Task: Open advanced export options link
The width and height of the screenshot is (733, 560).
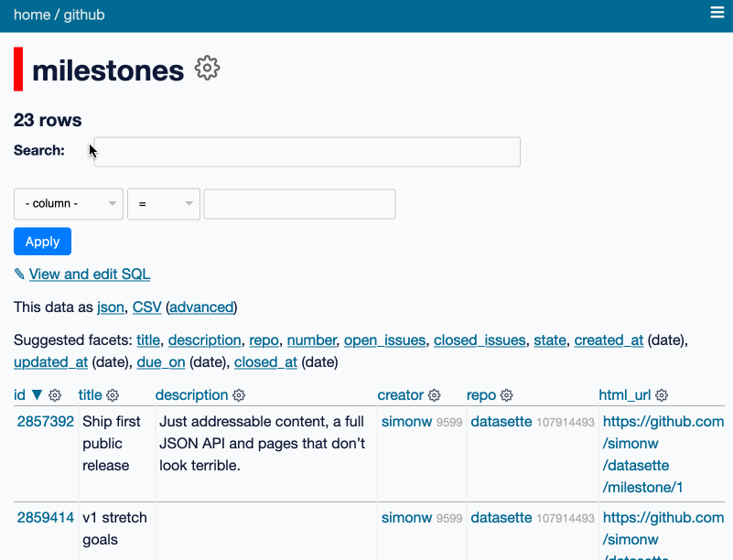Action: click(201, 307)
